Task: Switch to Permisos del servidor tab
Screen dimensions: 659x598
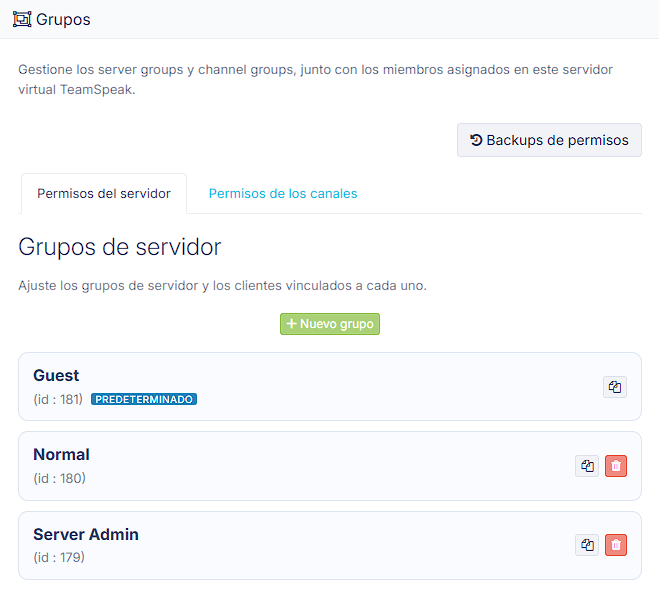Action: pyautogui.click(x=103, y=193)
